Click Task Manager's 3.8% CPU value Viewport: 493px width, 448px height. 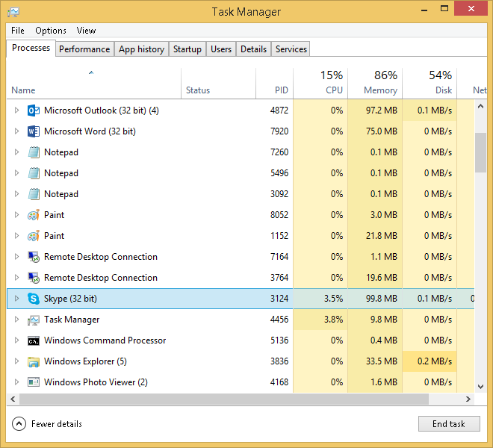[333, 320]
